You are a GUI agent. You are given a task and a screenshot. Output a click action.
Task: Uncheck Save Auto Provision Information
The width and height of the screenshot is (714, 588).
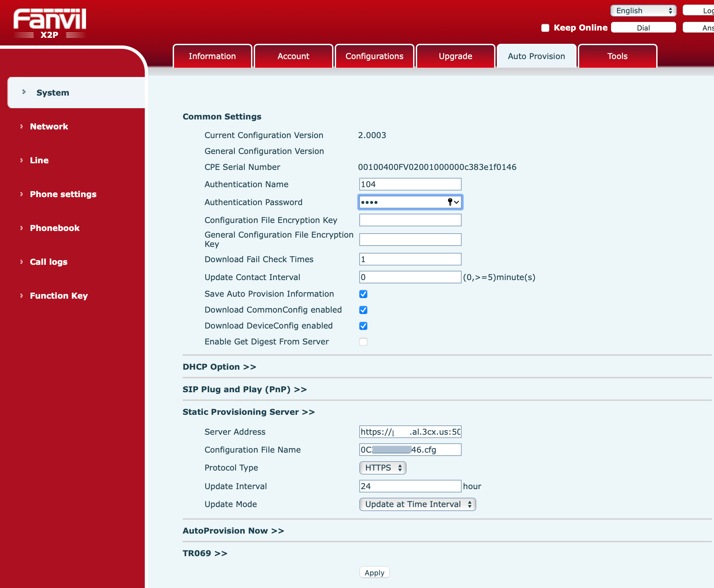363,294
